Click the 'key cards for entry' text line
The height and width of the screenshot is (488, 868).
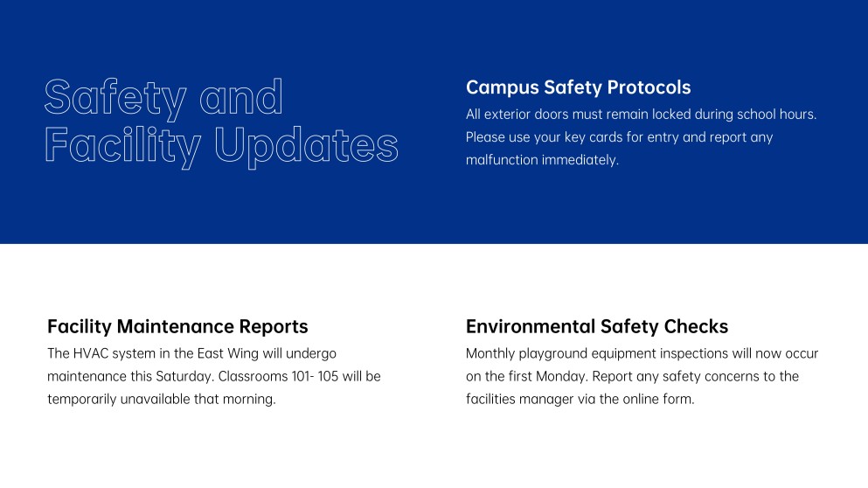619,136
